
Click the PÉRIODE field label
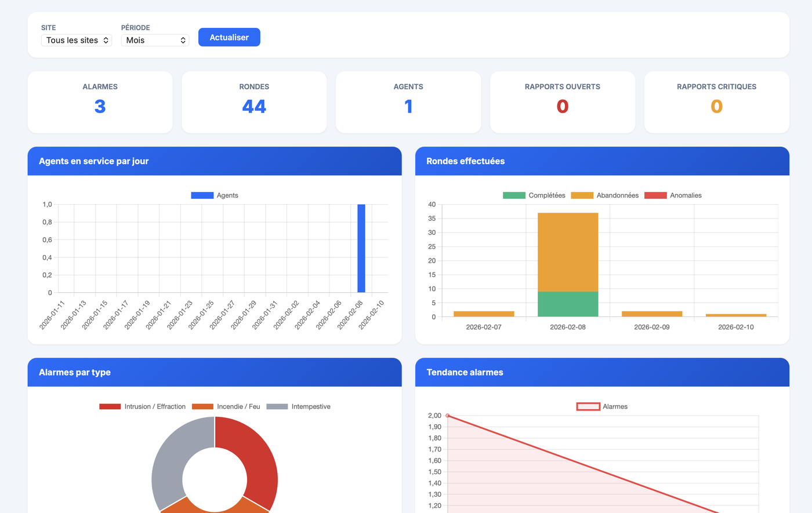(136, 28)
